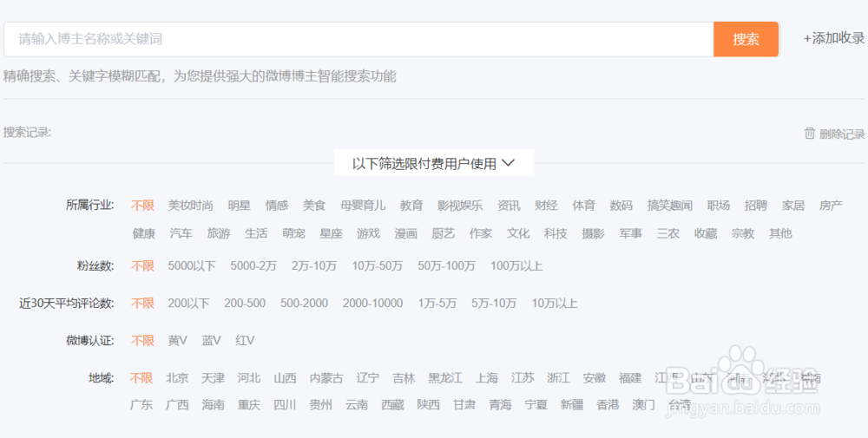Filter fans by 10万-50万
The image size is (868, 438).
coord(378,266)
